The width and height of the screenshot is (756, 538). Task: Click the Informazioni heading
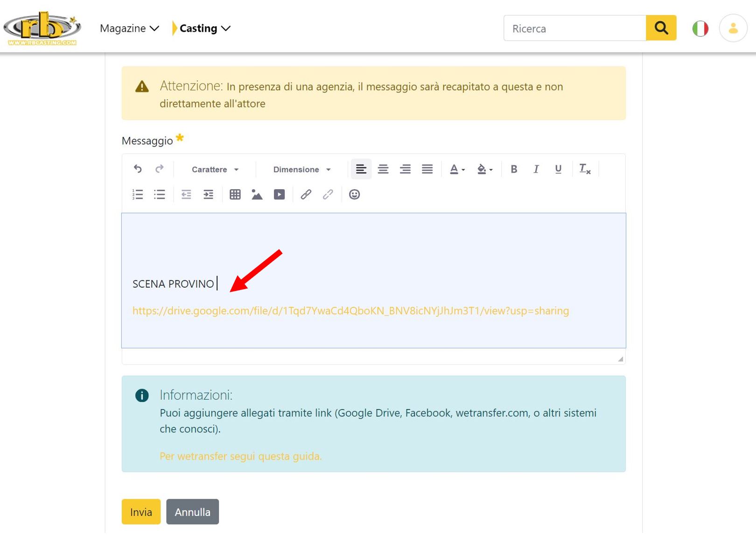(x=196, y=395)
